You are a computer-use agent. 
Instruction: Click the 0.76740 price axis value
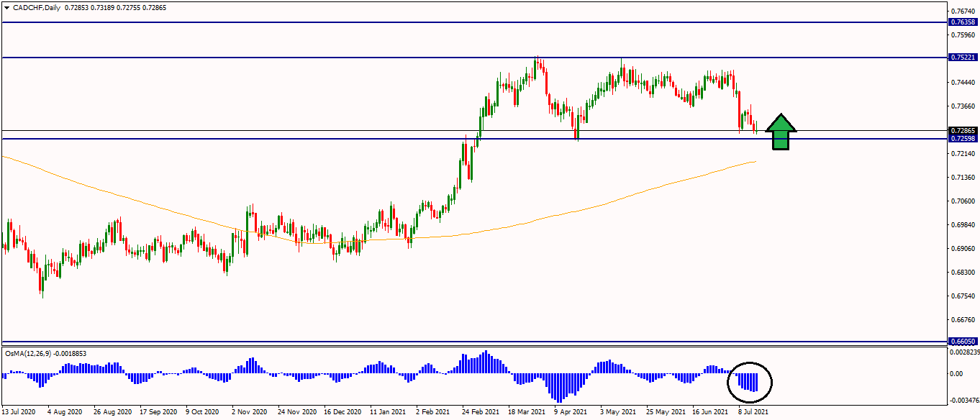pyautogui.click(x=963, y=12)
